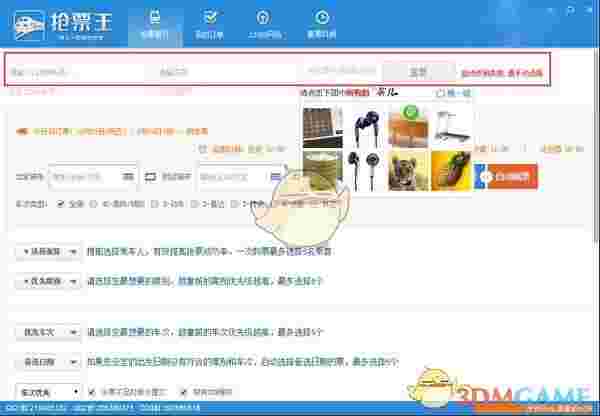Select the black earphones captcha image
This screenshot has width=600, height=416.
(366, 171)
